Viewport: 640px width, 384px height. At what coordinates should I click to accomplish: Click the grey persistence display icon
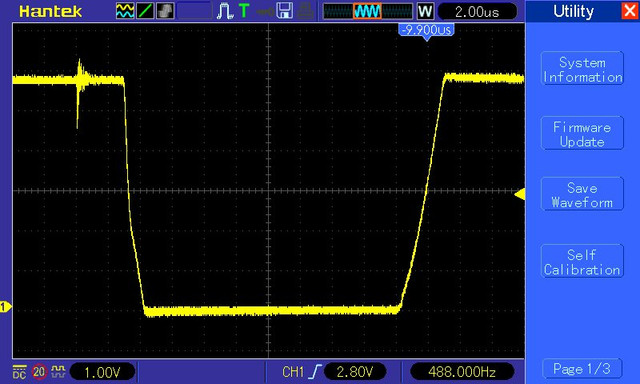pos(165,11)
